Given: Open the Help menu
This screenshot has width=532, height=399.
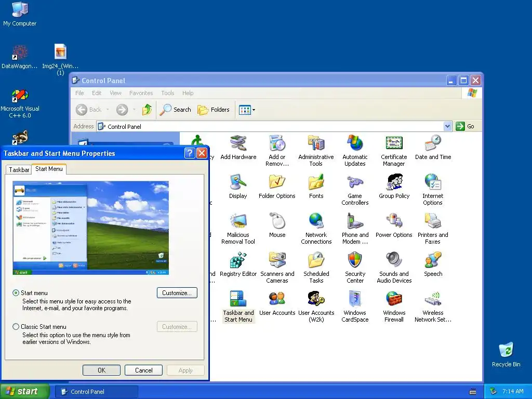Looking at the screenshot, I should point(188,93).
